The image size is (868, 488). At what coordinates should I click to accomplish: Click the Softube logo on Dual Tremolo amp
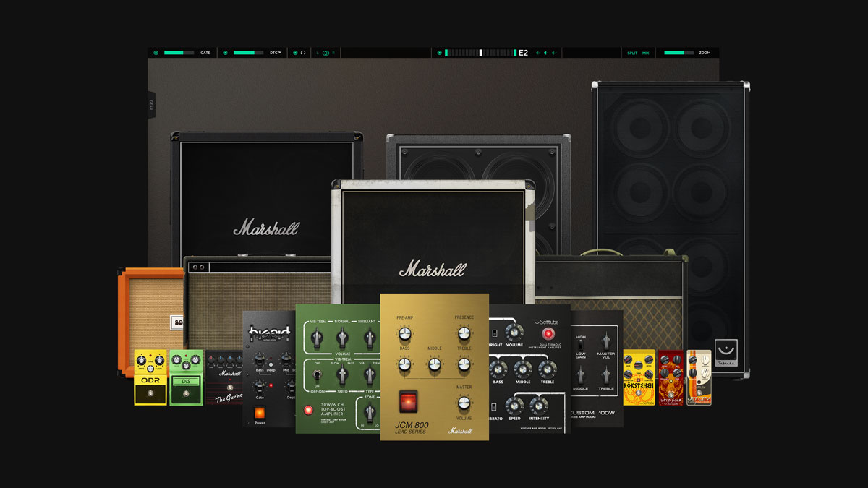[548, 322]
